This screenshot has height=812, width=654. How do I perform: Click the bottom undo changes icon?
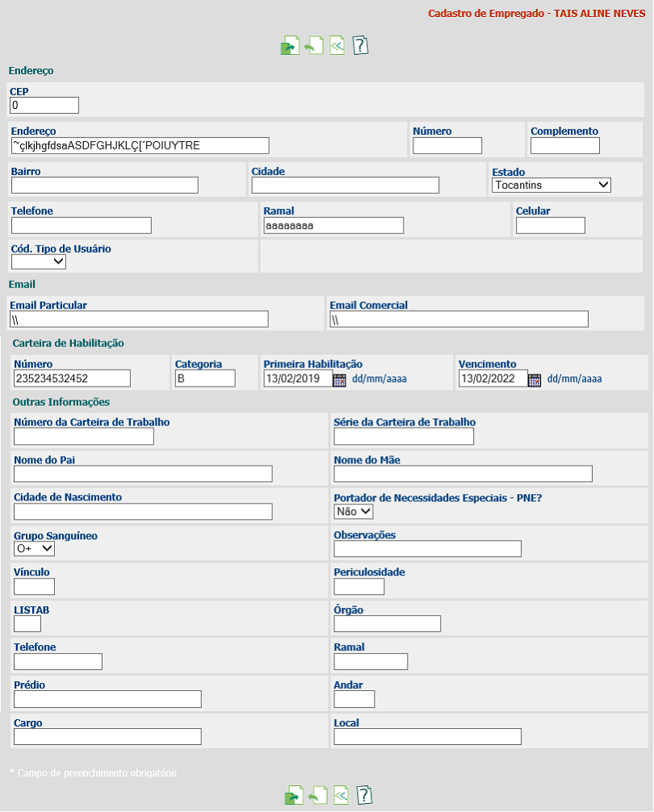click(x=317, y=795)
